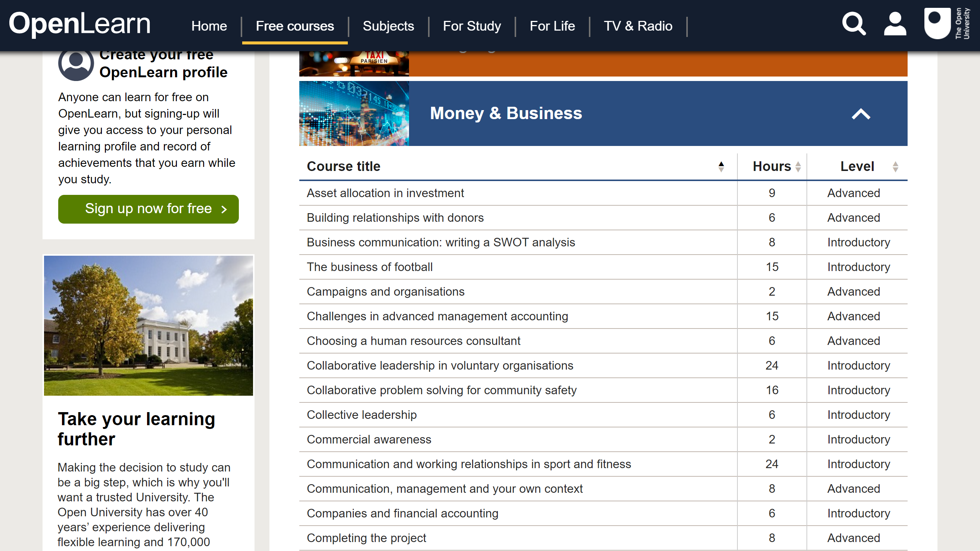Click the Open University campus building photo
This screenshot has width=980, height=551.
(x=149, y=326)
